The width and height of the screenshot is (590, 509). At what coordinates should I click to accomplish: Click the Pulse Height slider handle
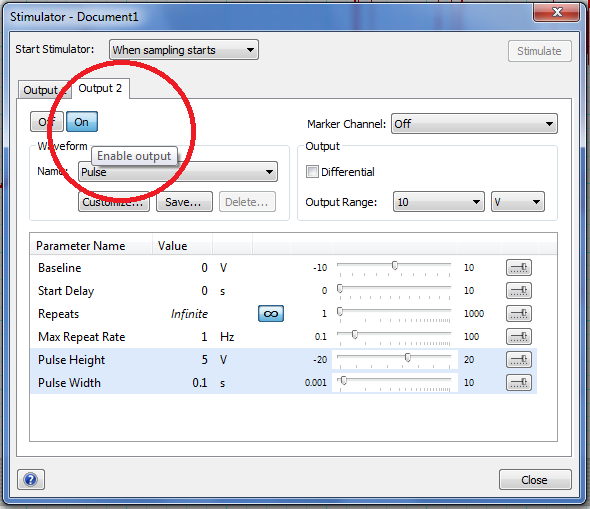tap(408, 357)
